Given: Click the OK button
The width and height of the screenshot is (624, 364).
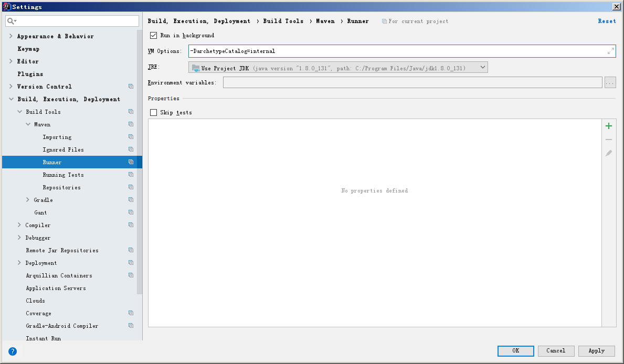Looking at the screenshot, I should 516,351.
